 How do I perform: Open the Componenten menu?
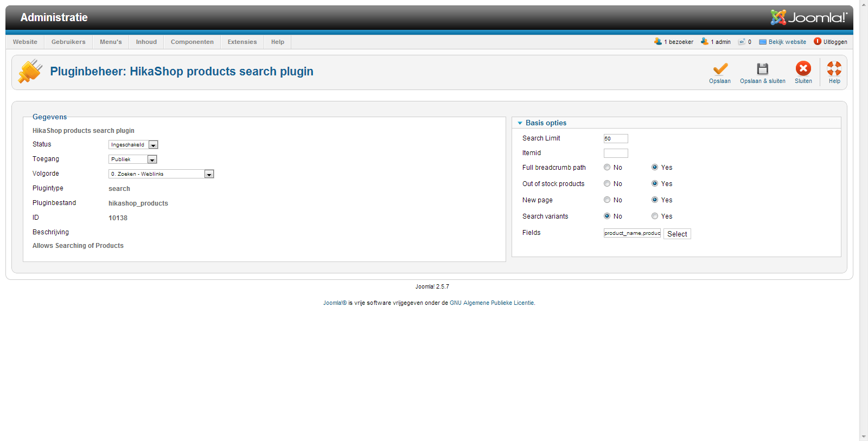pos(192,42)
